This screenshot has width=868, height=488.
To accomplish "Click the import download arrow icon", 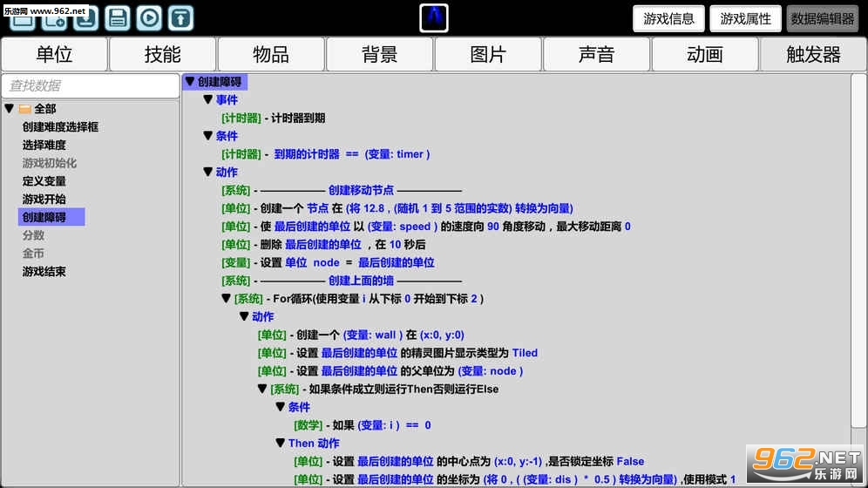I will [85, 17].
